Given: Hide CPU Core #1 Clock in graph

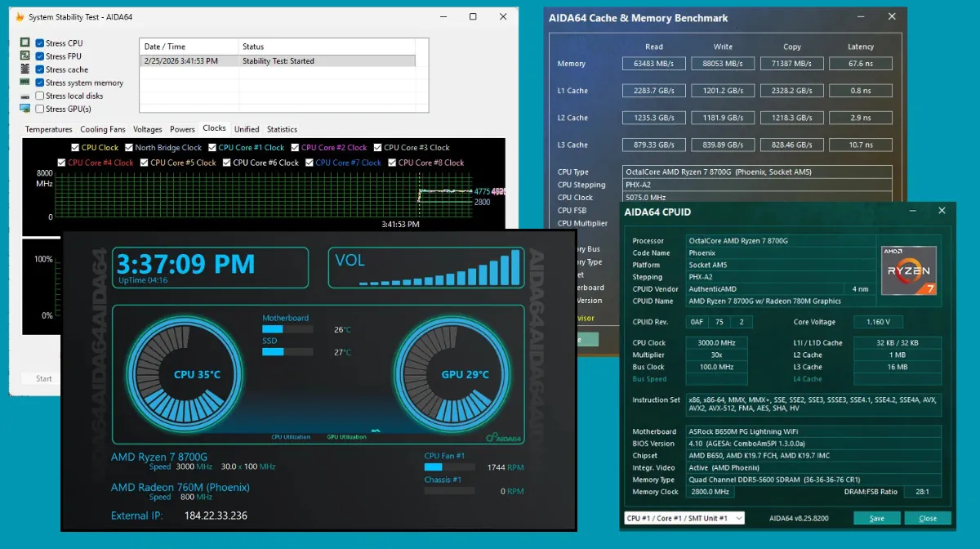Looking at the screenshot, I should tap(212, 148).
